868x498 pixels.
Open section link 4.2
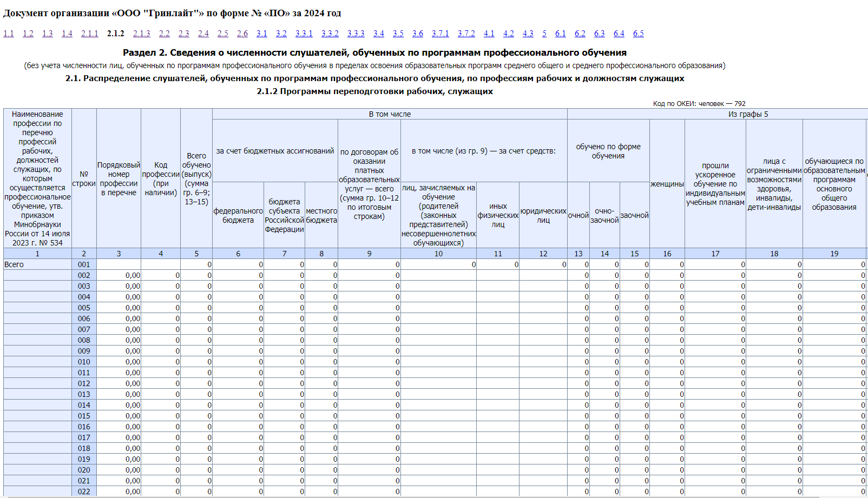(509, 34)
